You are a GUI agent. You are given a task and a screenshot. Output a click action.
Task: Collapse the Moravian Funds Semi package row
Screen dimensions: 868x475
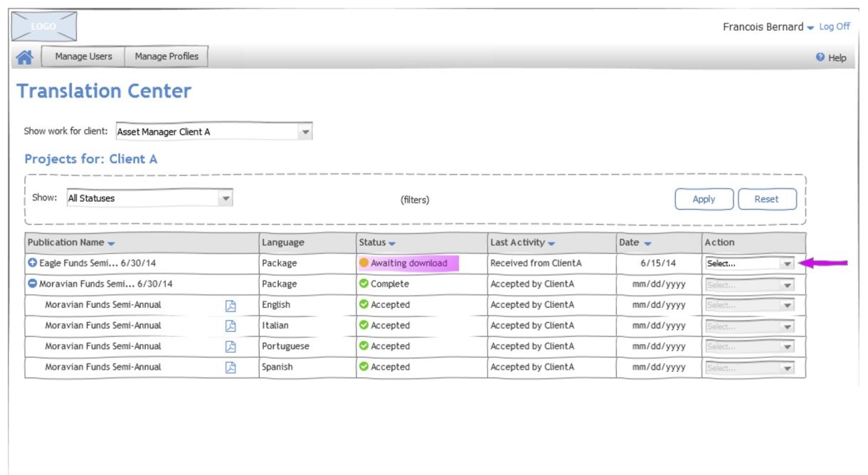[x=32, y=284]
